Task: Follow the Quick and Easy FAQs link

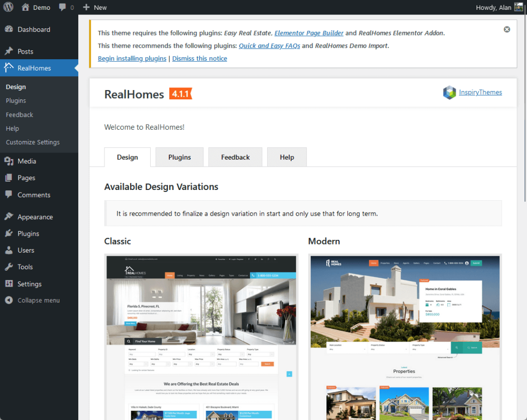Action: point(269,46)
